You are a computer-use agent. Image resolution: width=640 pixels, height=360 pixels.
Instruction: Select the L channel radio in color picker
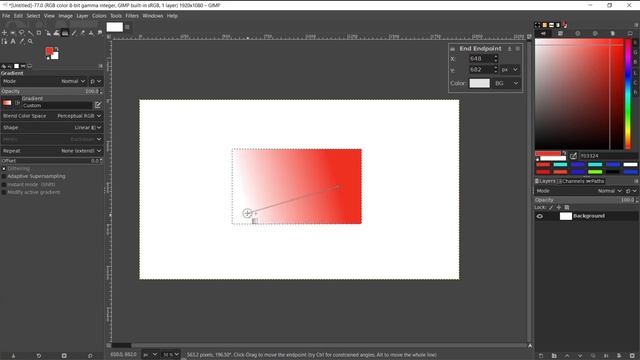click(x=635, y=73)
